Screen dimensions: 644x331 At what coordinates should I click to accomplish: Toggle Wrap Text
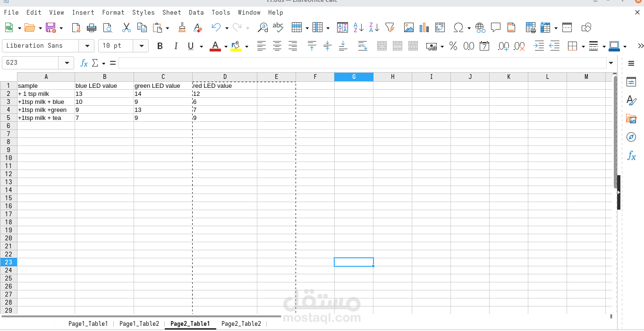point(363,46)
